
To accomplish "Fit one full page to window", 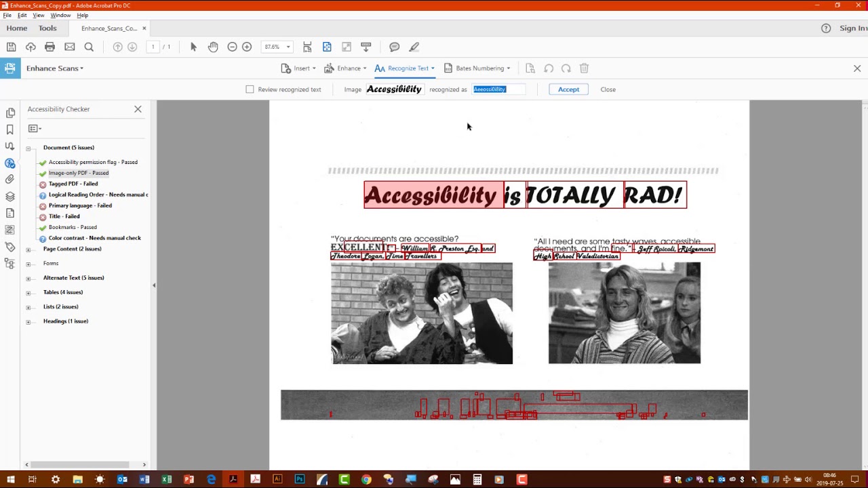I will [x=327, y=47].
